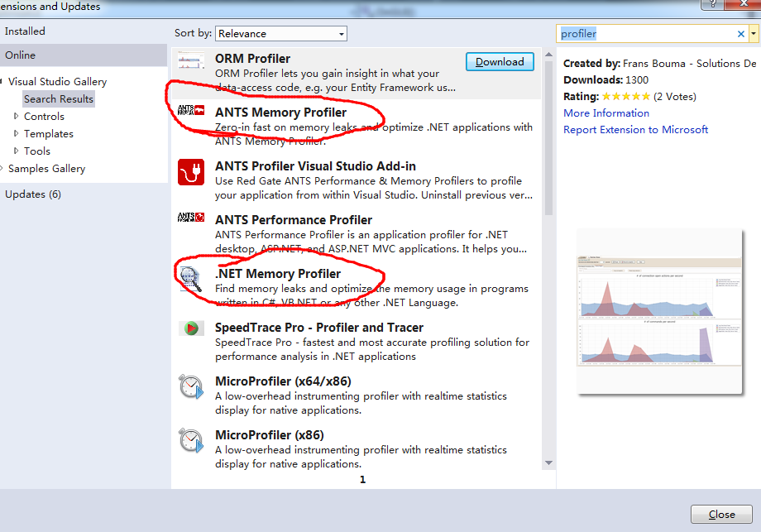Select the MicroProfiler (x86) title
761x532 pixels.
tap(270, 435)
